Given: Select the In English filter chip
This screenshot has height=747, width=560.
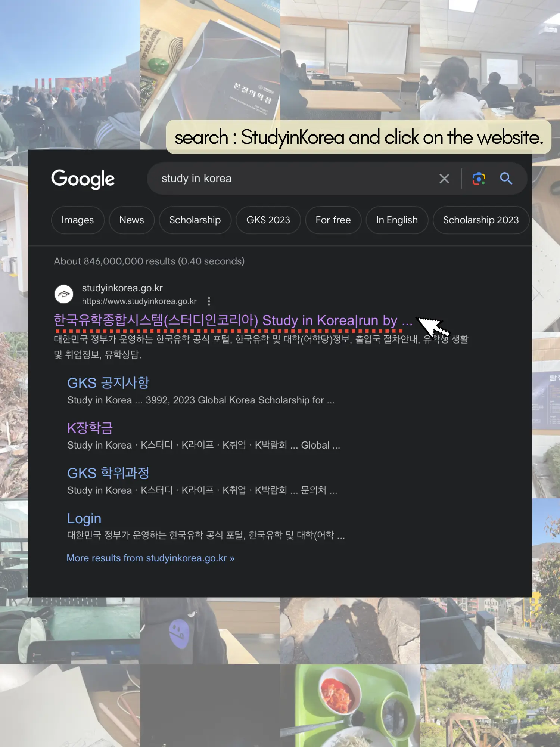Looking at the screenshot, I should (397, 220).
